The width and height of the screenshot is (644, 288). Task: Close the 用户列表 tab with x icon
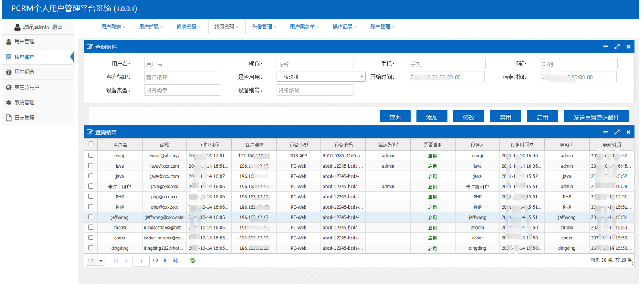pos(124,27)
